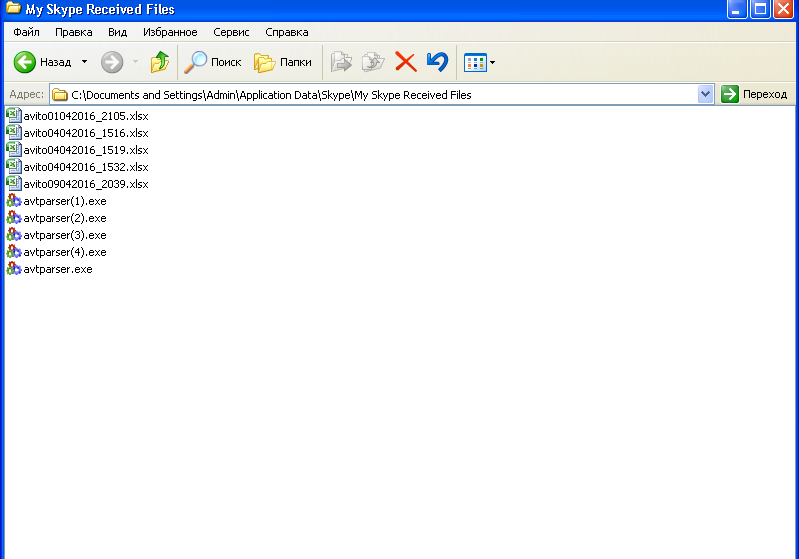Select file name avtparser(3).exe

[65, 235]
